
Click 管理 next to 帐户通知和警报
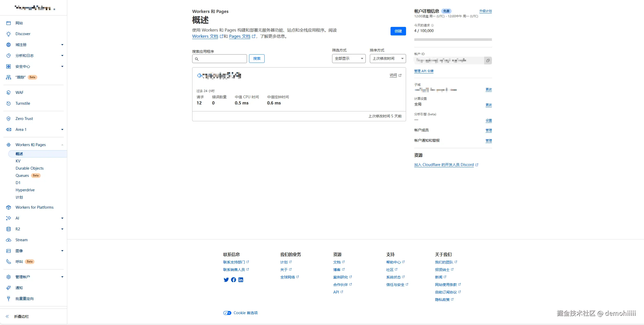489,141
